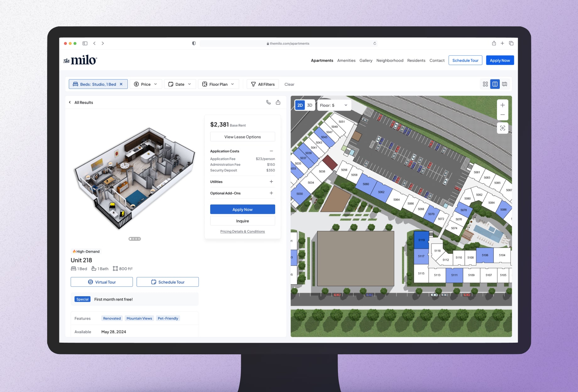Viewport: 578px width, 392px height.
Task: Click the Mountain Views feature tag
Action: click(x=139, y=318)
